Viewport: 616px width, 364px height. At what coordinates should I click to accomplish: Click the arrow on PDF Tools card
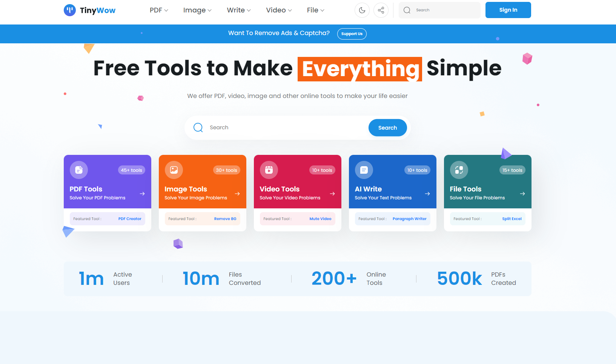[x=142, y=194]
